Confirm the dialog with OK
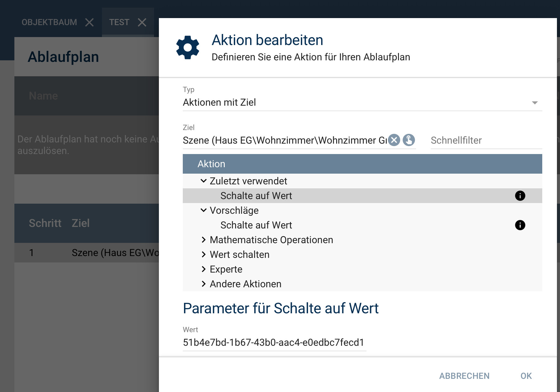The height and width of the screenshot is (392, 560). [526, 376]
